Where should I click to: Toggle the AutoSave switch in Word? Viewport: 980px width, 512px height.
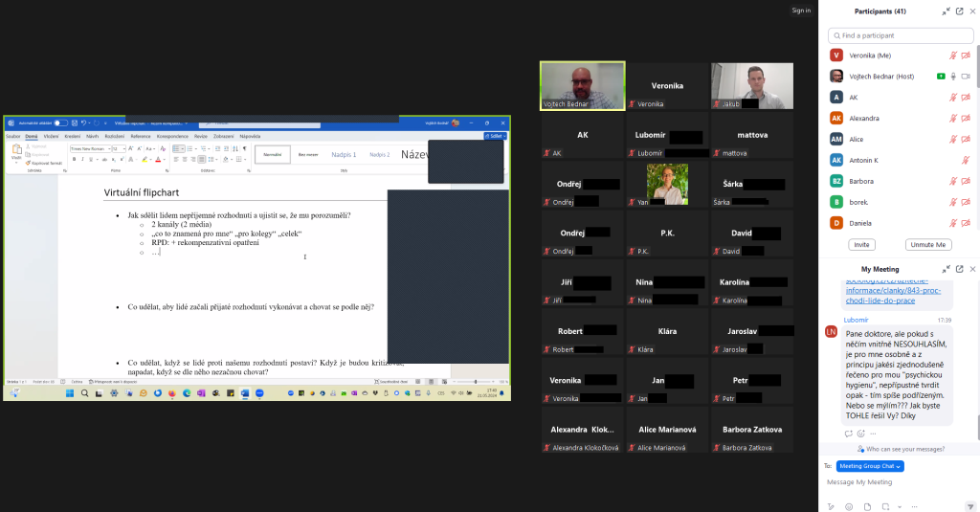pos(60,123)
